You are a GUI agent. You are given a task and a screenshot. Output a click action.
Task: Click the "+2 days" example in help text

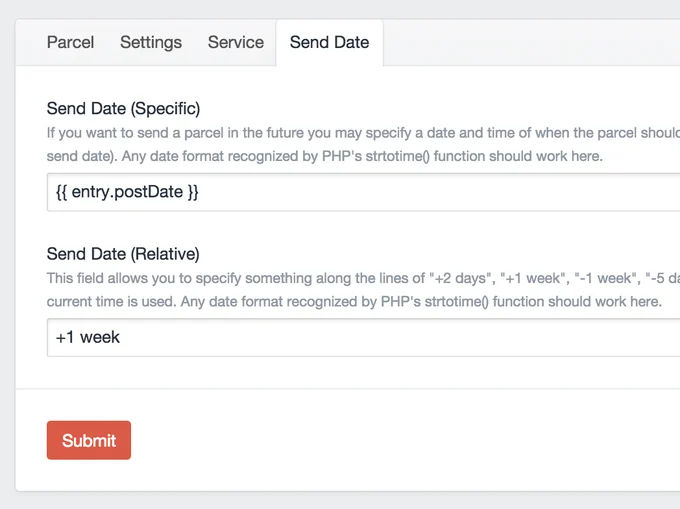tap(462, 278)
